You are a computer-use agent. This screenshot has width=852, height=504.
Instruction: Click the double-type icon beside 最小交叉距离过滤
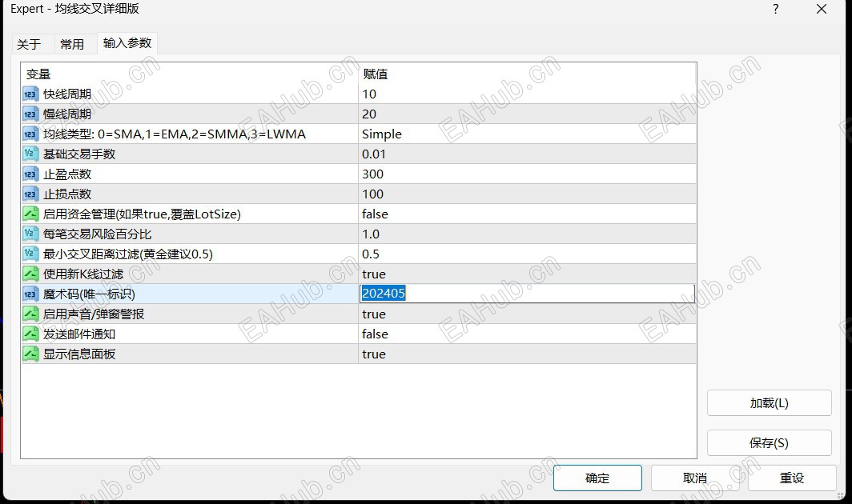tap(30, 254)
